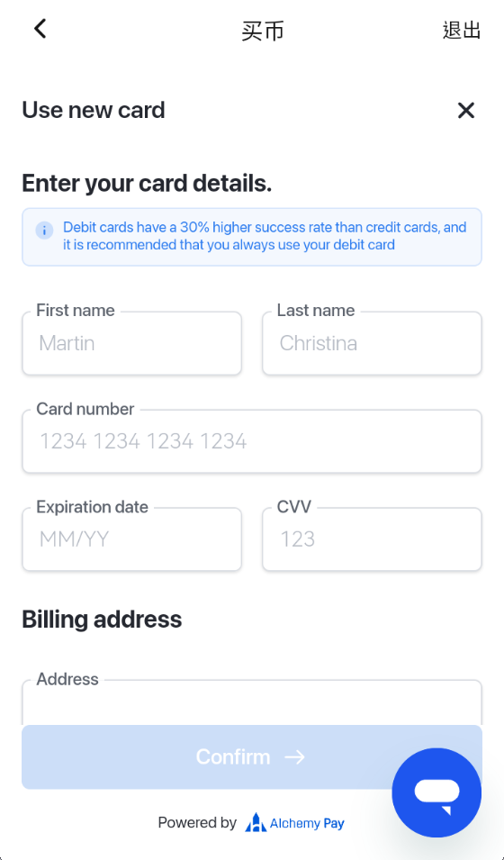Click the 买币 page title
The width and height of the screenshot is (504, 860).
[263, 32]
